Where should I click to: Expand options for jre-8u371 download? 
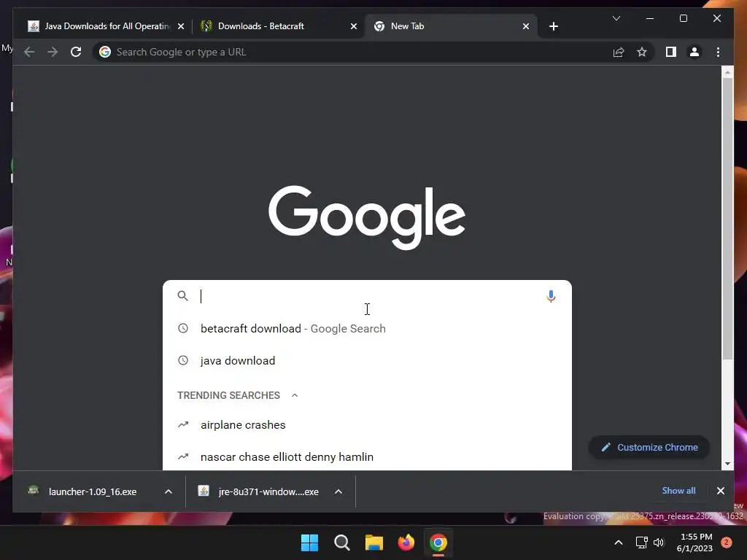point(338,491)
